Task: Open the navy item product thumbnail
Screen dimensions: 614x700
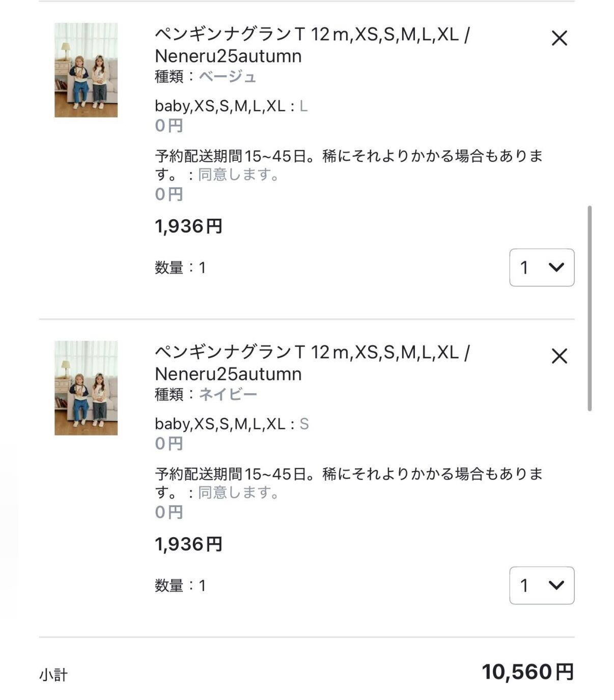Action: coord(86,388)
